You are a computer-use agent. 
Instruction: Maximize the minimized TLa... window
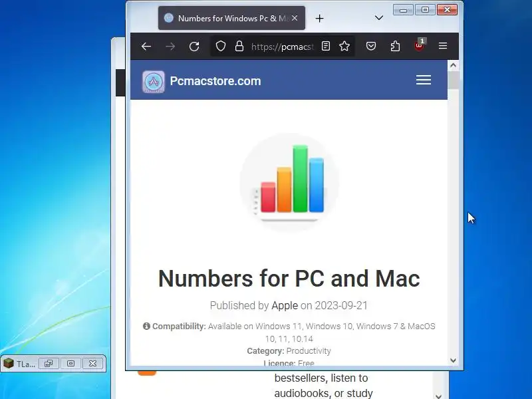[x=70, y=364]
